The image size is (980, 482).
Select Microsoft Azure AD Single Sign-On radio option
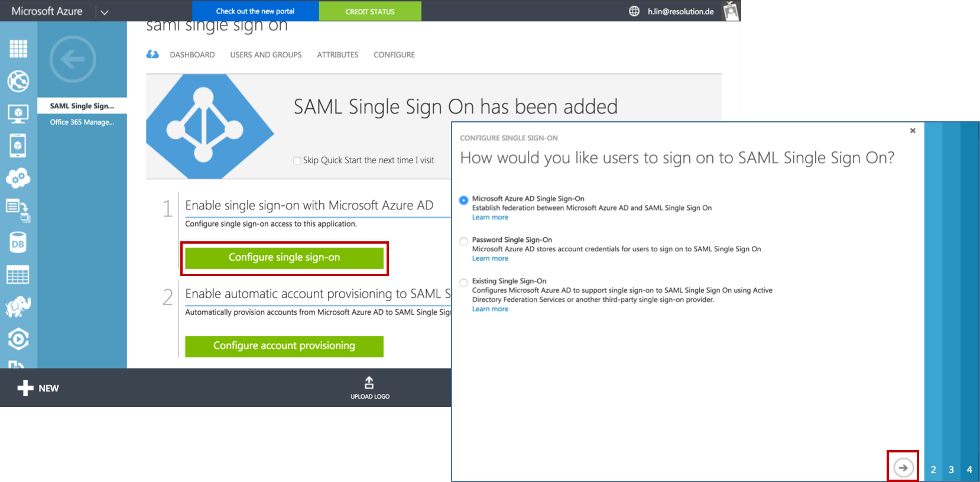point(464,200)
